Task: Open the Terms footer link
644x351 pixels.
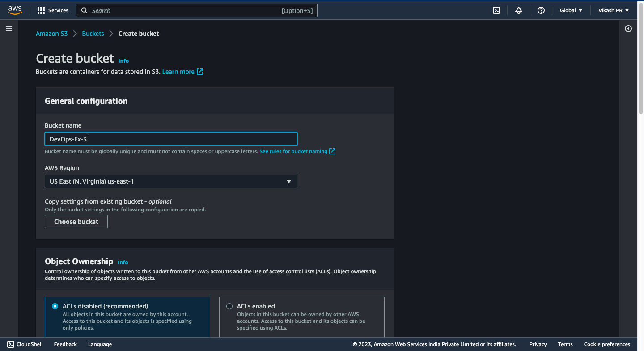Action: (565, 344)
